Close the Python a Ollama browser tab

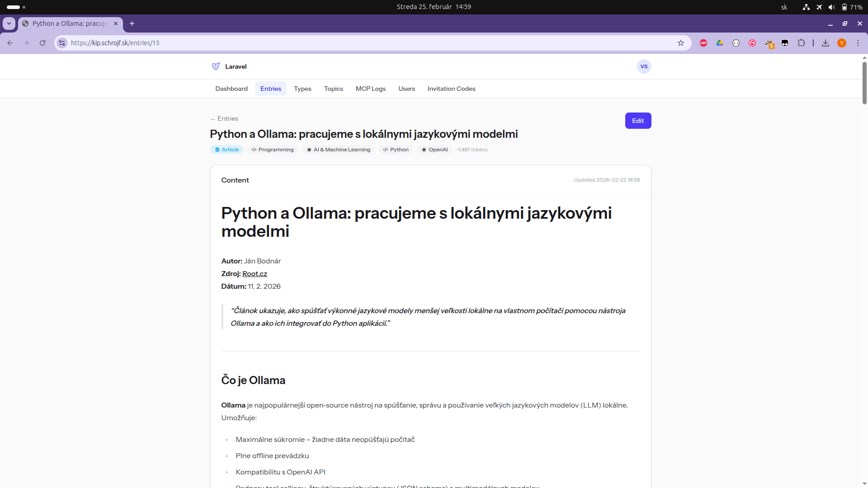(x=116, y=23)
